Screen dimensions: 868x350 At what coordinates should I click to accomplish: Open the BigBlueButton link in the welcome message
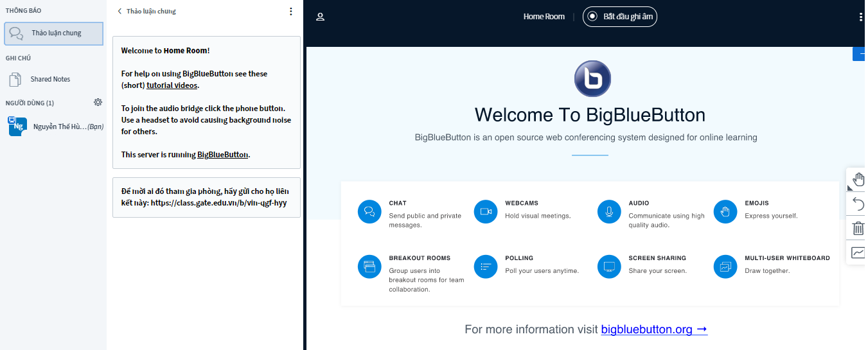pos(222,155)
